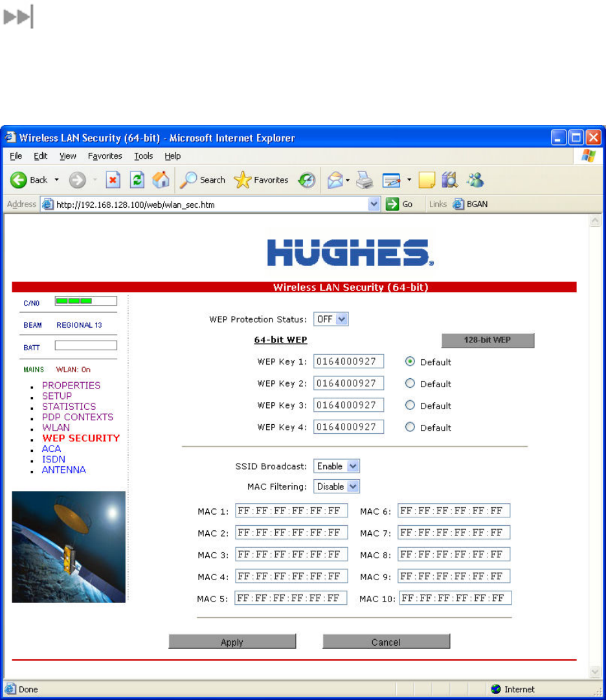The image size is (606, 700).
Task: Expand the address bar history dropdown
Action: pos(374,205)
